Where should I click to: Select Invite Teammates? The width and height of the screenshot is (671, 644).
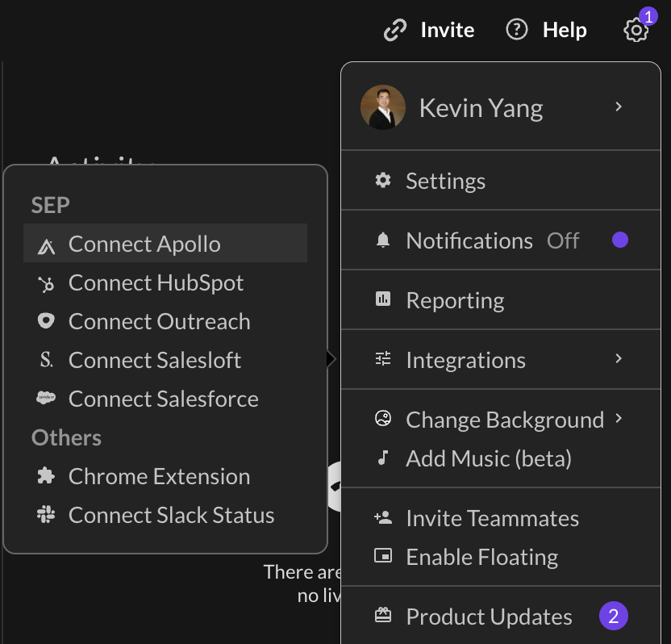[501, 518]
